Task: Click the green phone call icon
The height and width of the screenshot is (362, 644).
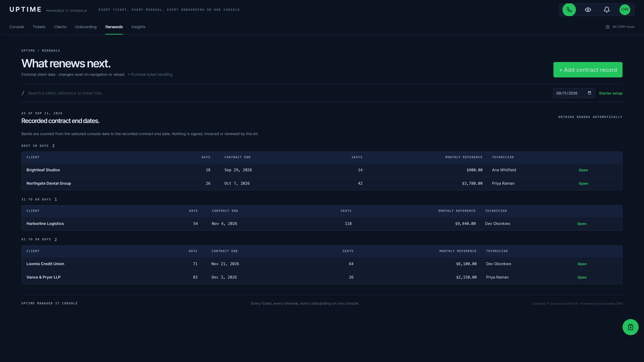Action: [569, 10]
